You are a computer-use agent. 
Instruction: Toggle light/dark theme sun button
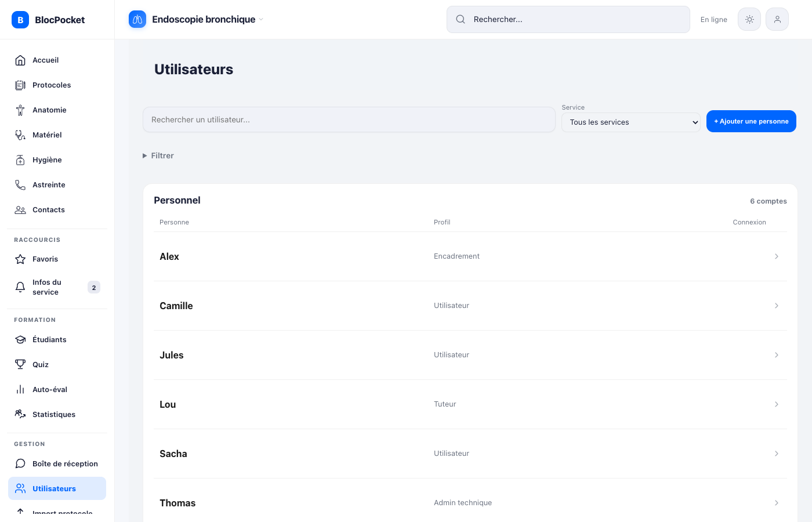tap(749, 19)
